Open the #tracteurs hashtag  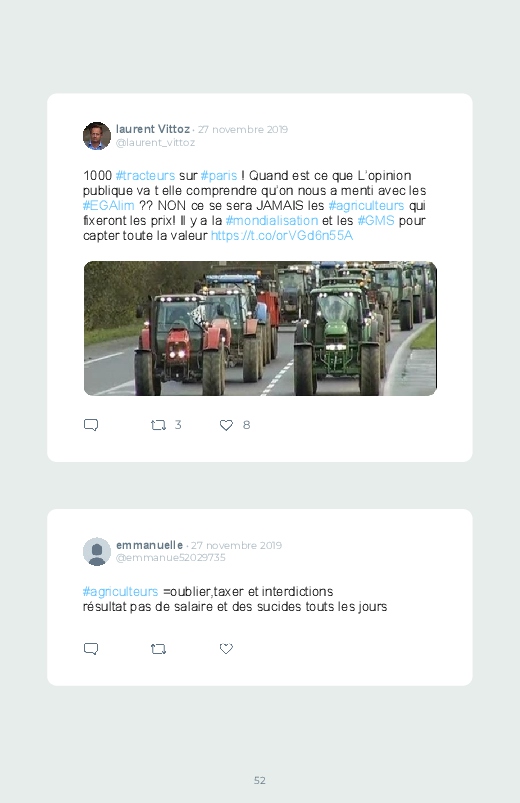145,176
